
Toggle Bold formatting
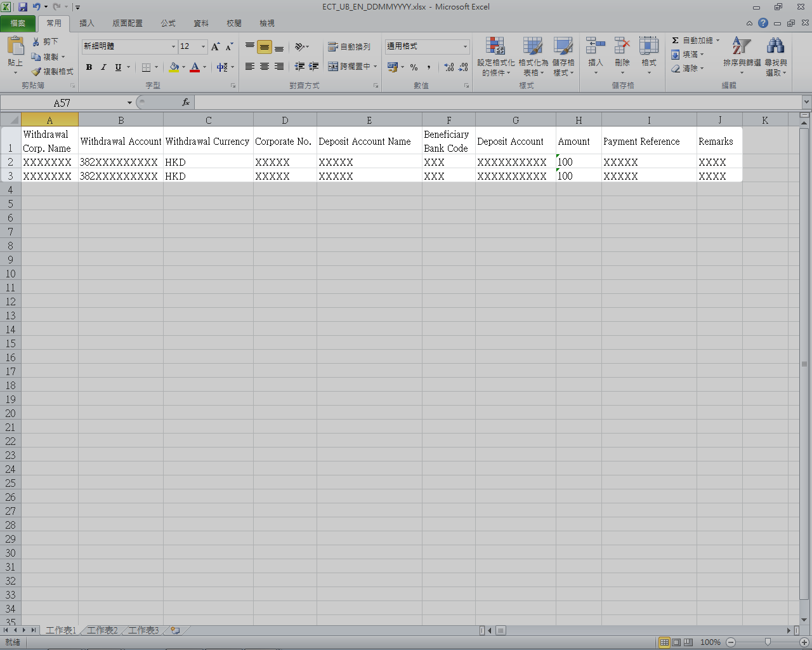[x=89, y=67]
